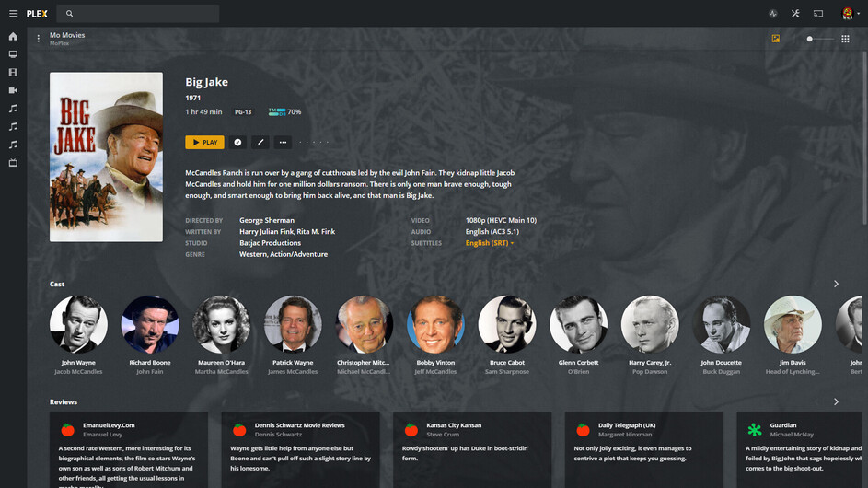Open the user account avatar menu
Viewport: 868px width, 488px height.
[850, 13]
